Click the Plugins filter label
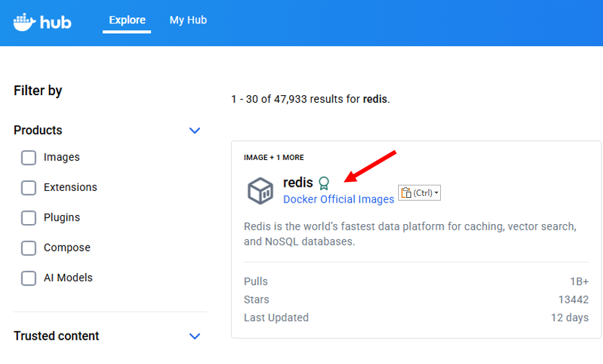The width and height of the screenshot is (603, 364). point(61,218)
